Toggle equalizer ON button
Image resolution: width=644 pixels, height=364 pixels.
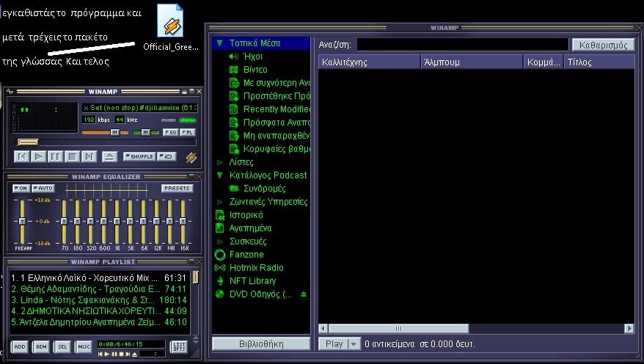pos(21,188)
